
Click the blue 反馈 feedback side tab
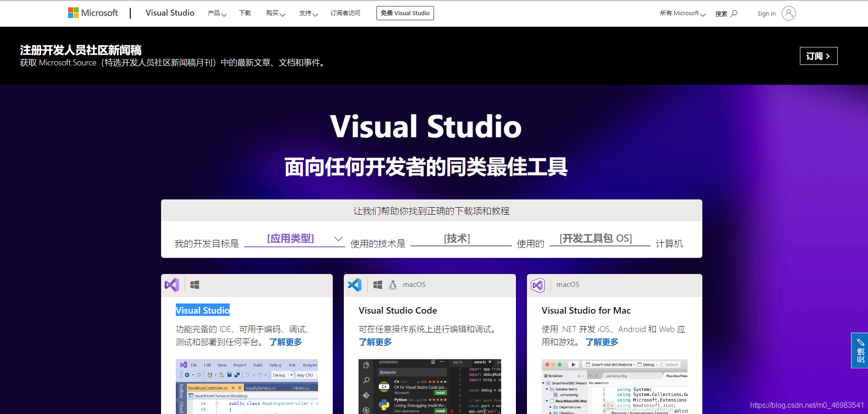pyautogui.click(x=860, y=350)
